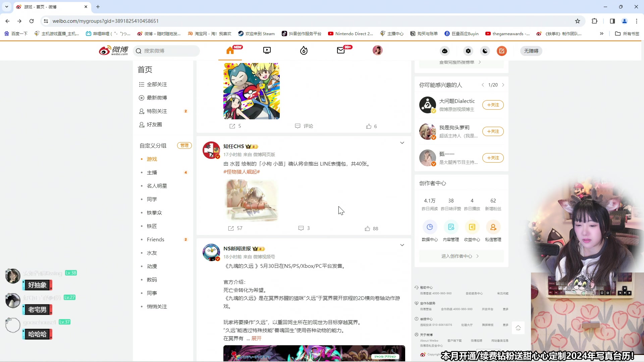Image resolution: width=644 pixels, height=362 pixels.
Task: Open the Weibo video section icon
Action: [x=267, y=51]
